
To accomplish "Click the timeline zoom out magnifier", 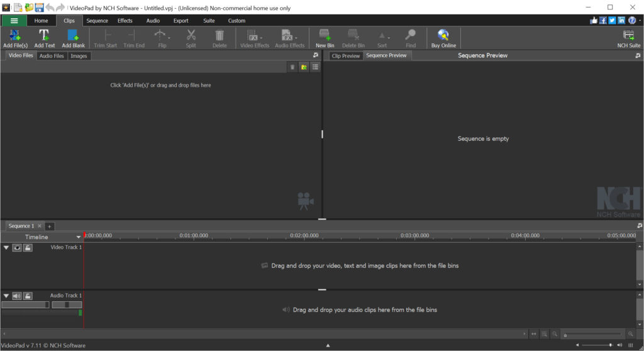I will pos(555,334).
